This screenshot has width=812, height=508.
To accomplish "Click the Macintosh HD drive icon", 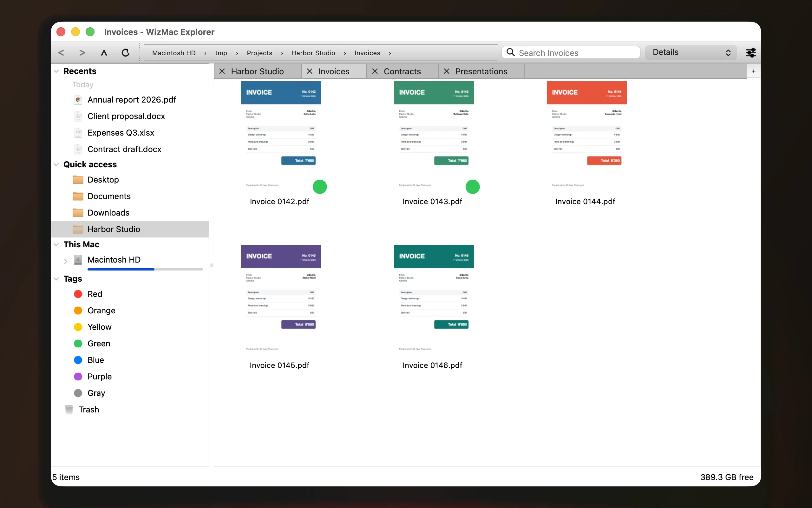I will [78, 260].
